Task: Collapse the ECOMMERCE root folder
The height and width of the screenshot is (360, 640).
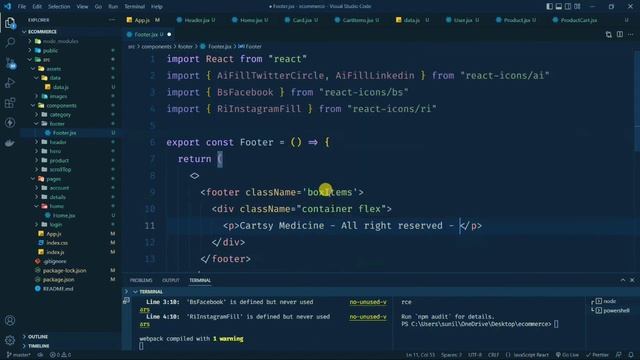Action: tap(42, 32)
